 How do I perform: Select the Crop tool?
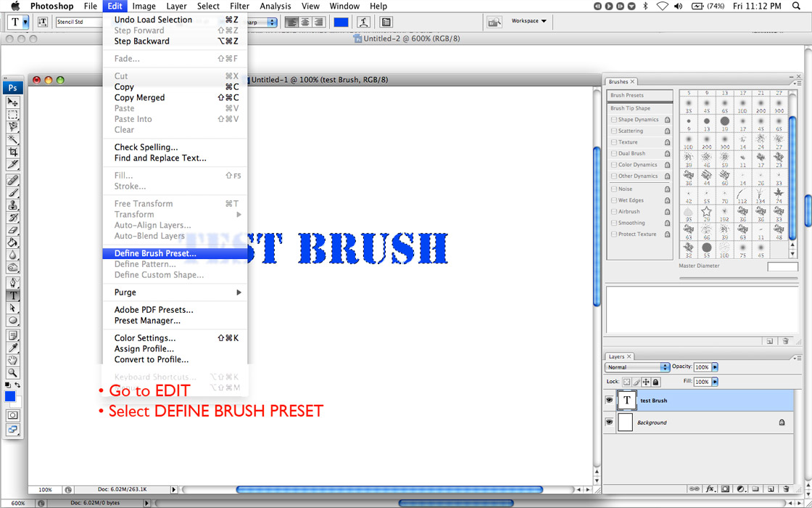13,152
